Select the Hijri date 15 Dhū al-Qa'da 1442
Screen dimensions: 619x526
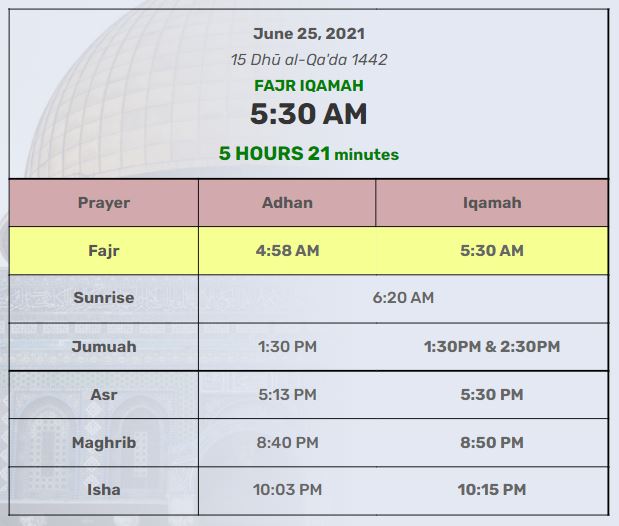click(x=309, y=60)
